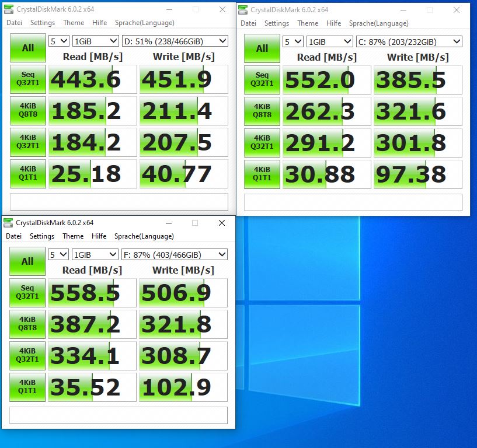Open Hilfe menu in D: drive window
Viewport: 477px width, 448px height.
pos(99,23)
